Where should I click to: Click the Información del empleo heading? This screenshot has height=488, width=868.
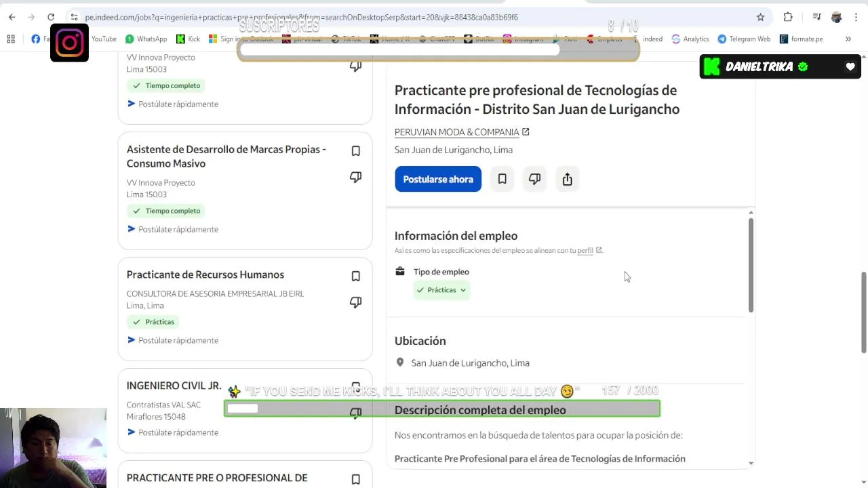point(456,236)
